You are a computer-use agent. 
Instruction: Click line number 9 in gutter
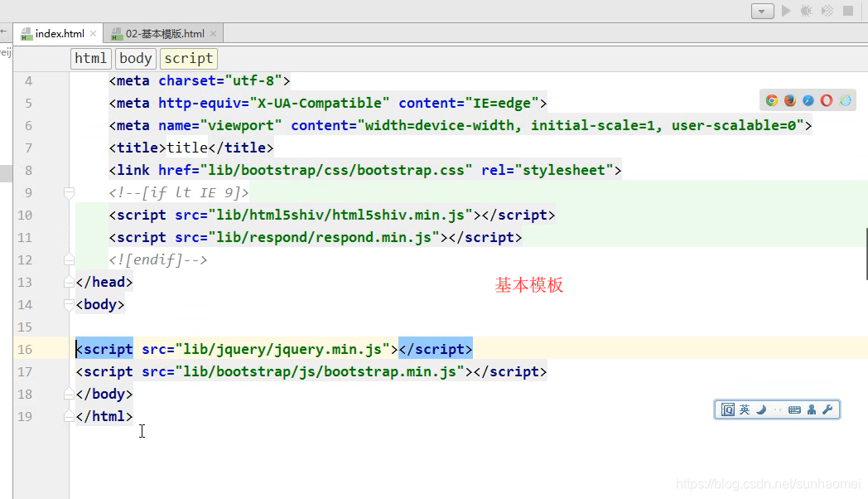[x=29, y=193]
